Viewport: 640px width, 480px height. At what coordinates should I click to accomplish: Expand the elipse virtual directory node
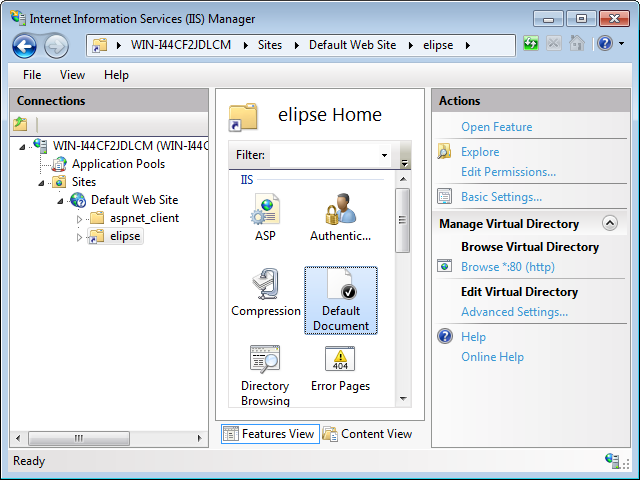coord(79,237)
